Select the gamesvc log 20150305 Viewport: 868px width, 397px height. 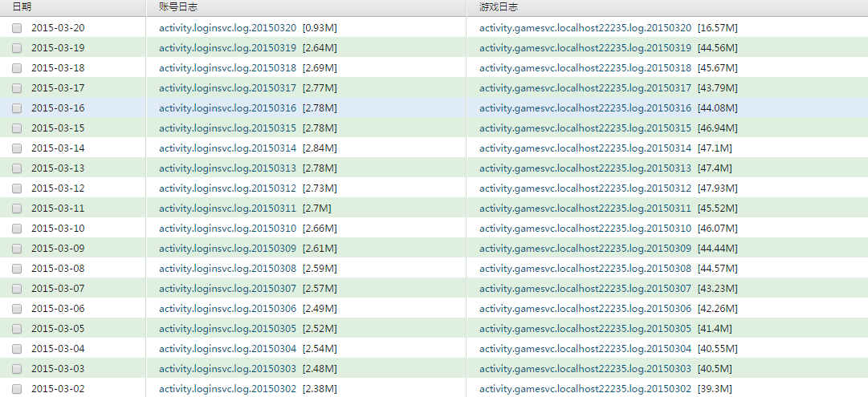(585, 329)
